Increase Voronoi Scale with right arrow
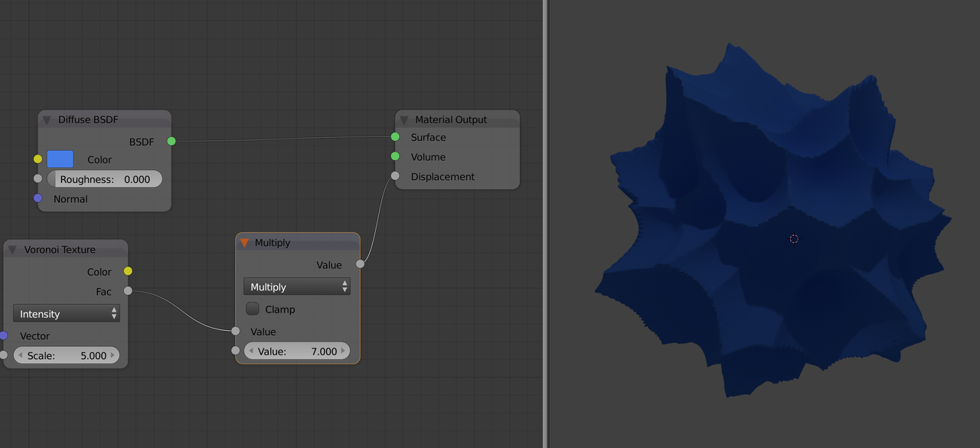 (114, 355)
